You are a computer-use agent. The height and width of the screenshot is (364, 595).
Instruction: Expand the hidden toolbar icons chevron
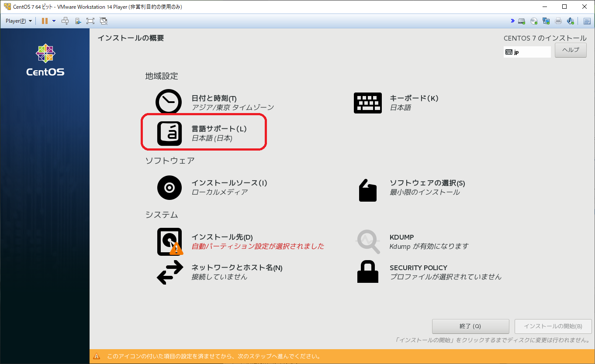[x=513, y=21]
